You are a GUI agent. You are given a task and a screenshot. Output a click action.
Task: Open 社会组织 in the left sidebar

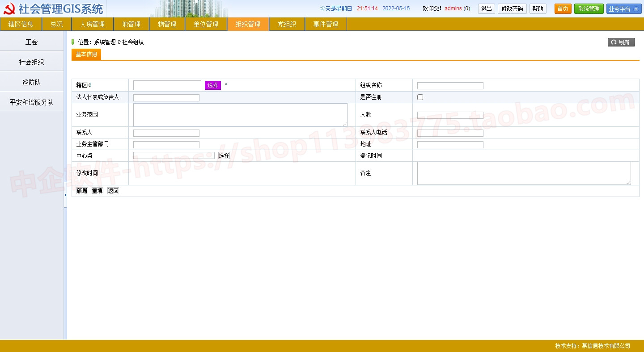[x=32, y=62]
